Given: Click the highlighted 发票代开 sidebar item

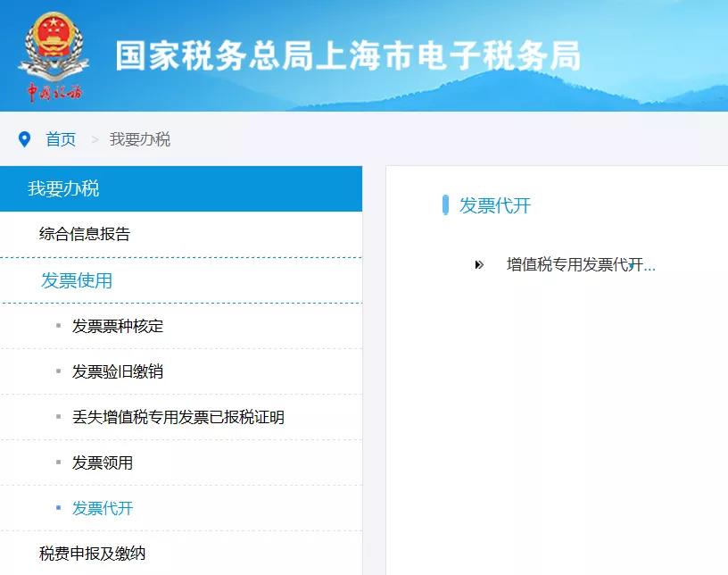Looking at the screenshot, I should pos(105,508).
